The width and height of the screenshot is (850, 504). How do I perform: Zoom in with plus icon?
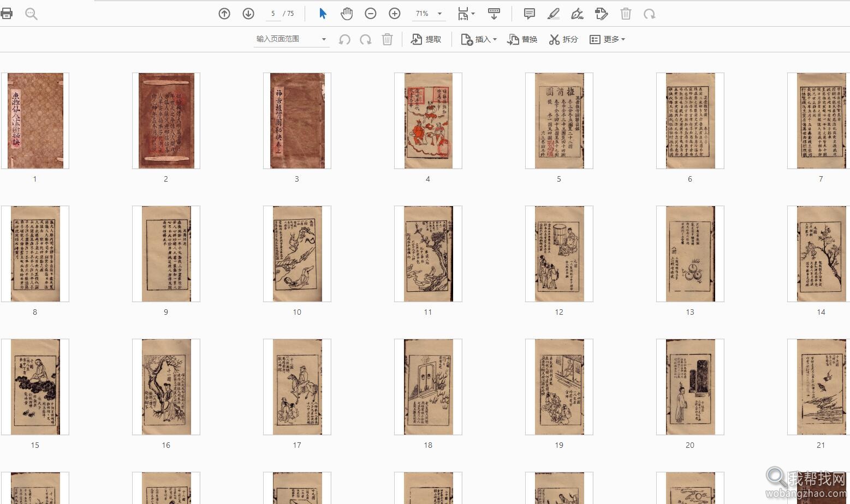coord(395,14)
